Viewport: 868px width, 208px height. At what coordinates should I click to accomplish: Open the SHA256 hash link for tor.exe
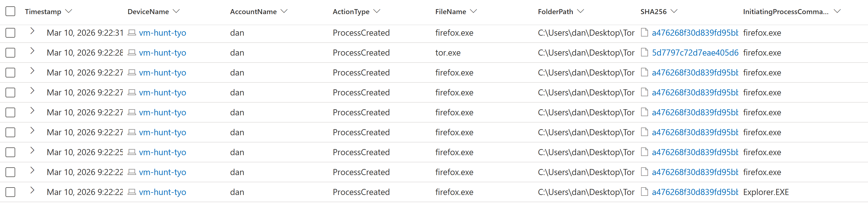click(x=695, y=53)
